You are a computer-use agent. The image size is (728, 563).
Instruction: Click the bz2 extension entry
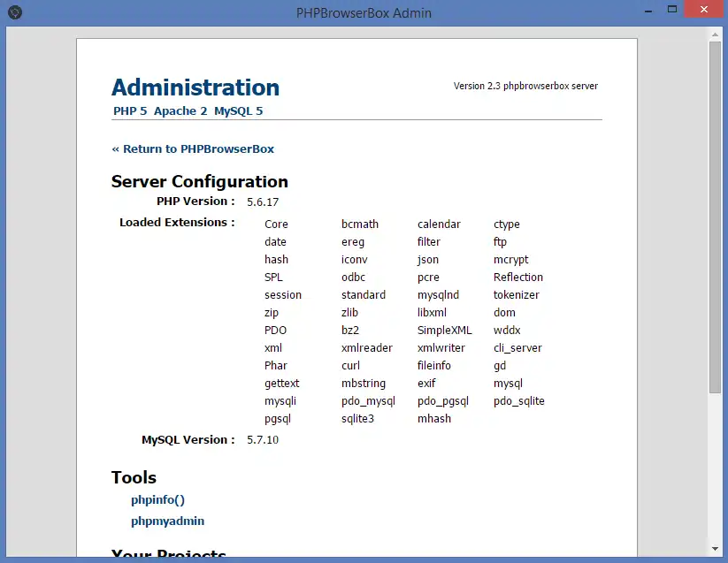tap(350, 331)
